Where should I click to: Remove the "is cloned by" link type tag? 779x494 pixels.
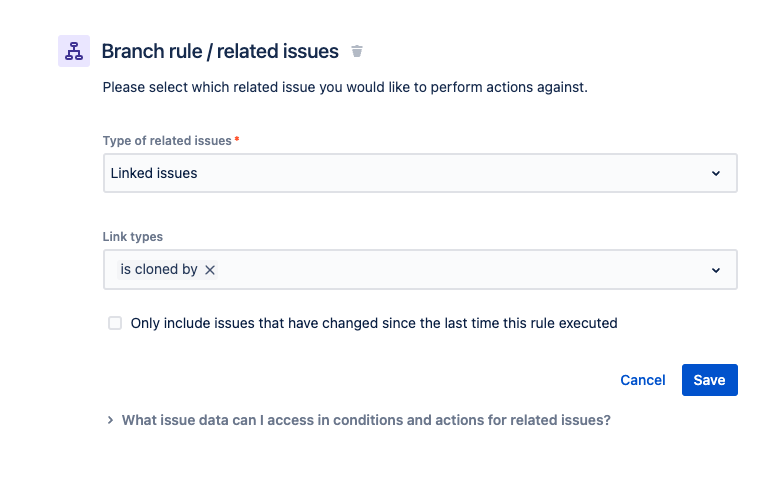coord(210,270)
